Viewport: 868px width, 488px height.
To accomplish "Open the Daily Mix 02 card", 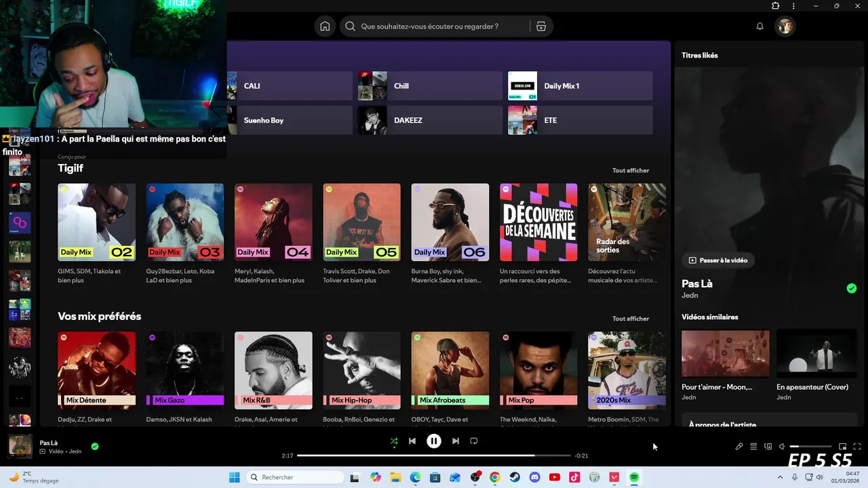I will click(96, 222).
